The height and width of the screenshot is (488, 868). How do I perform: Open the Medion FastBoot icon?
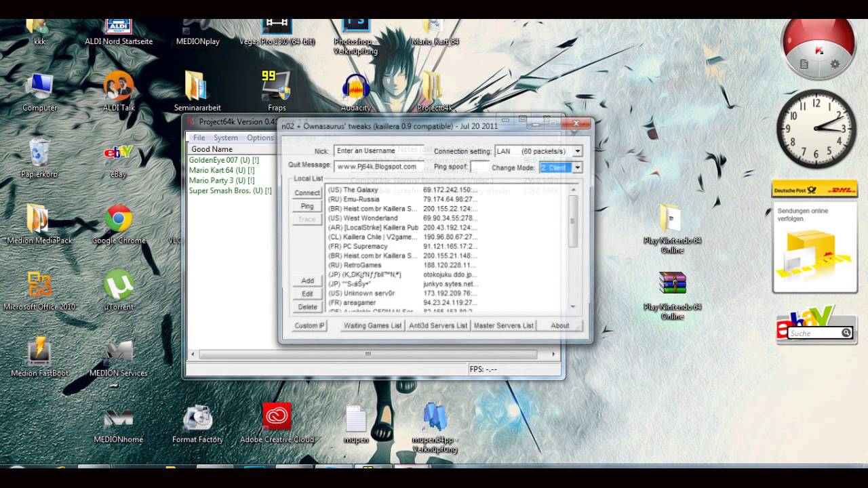[x=39, y=357]
